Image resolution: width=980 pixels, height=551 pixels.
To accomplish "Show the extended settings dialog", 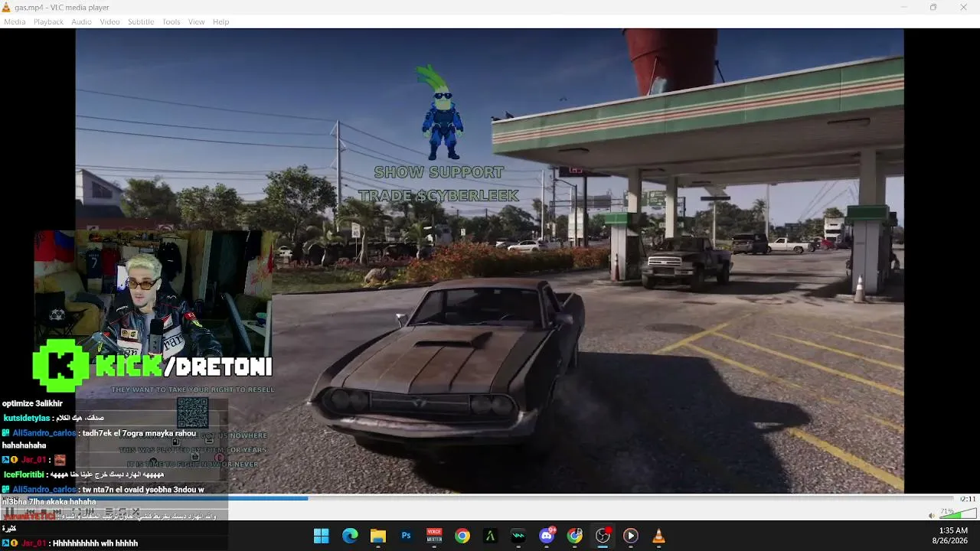I will point(91,512).
